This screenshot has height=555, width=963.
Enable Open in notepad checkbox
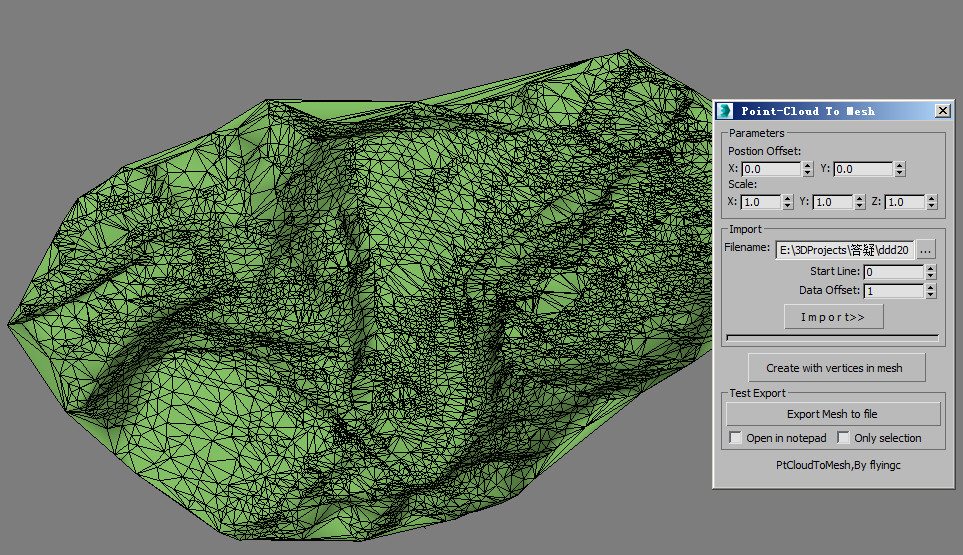735,437
